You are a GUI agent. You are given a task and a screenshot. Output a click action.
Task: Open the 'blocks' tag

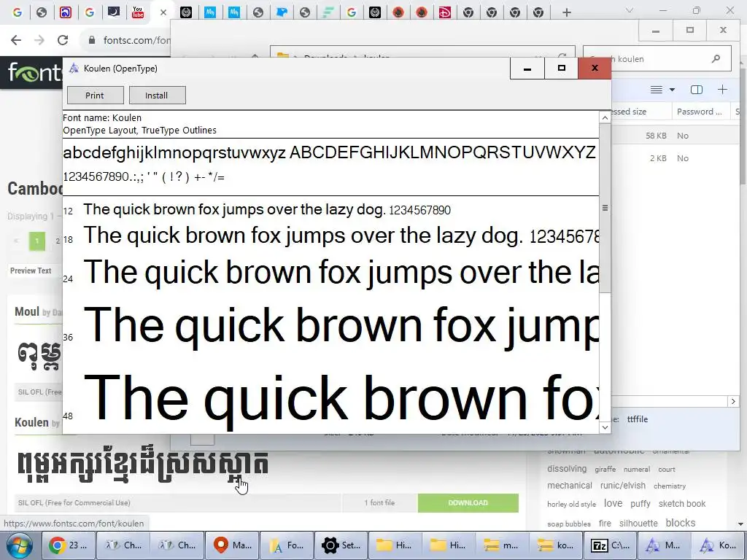[x=681, y=522]
